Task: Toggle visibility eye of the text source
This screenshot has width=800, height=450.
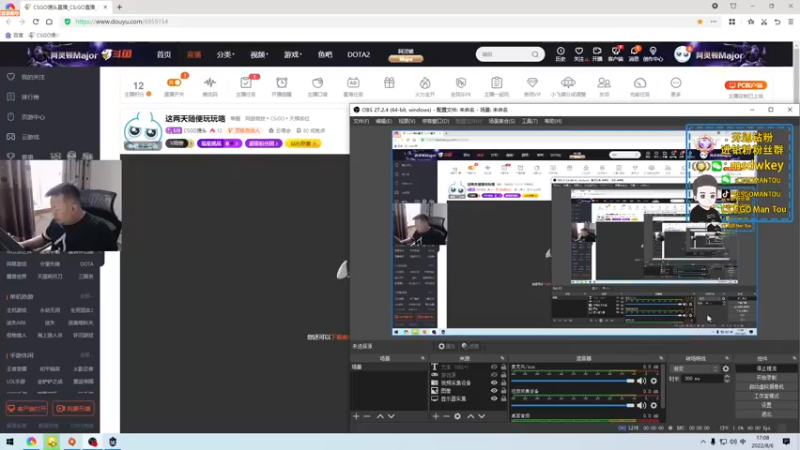Action: coord(494,367)
